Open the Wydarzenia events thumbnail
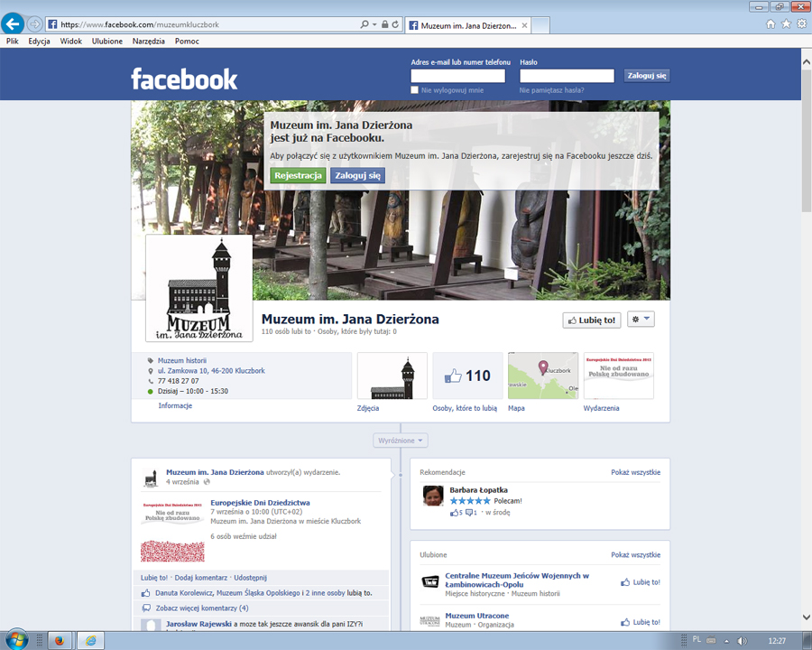812x650 pixels. (619, 376)
